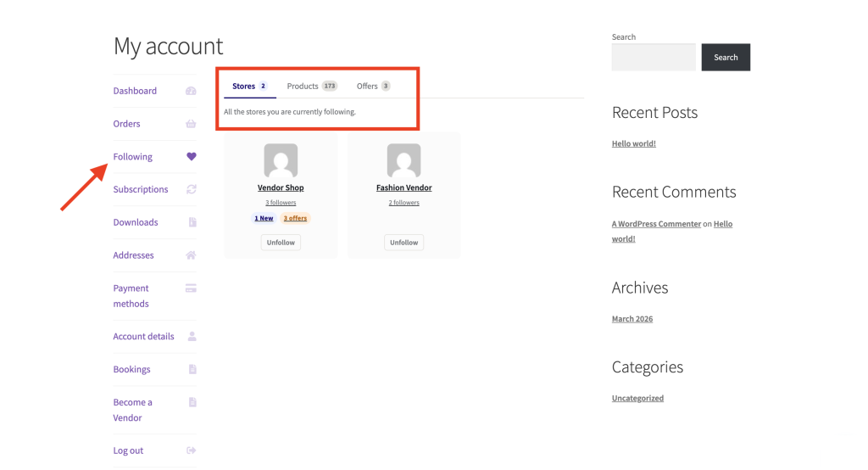Screen dimensions: 868x470
Task: Open the Vendor Shop store name link
Action: (x=281, y=187)
